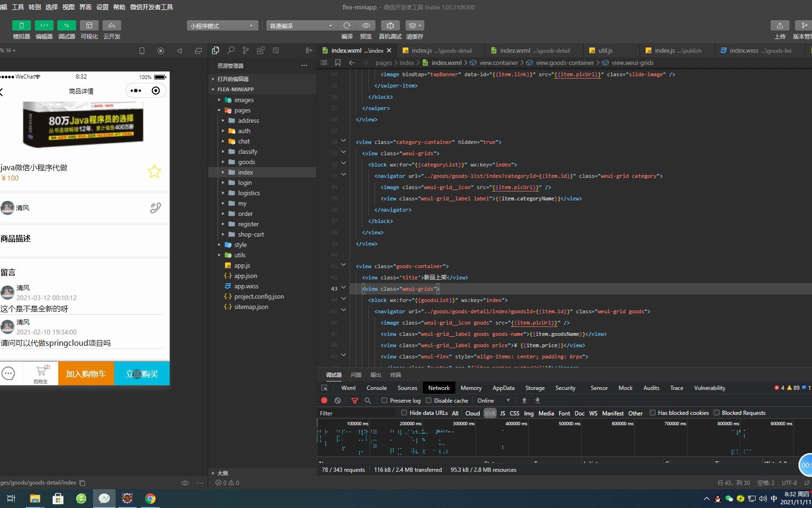The width and height of the screenshot is (812, 508).
Task: Click the Preview eye icon
Action: [366, 25]
